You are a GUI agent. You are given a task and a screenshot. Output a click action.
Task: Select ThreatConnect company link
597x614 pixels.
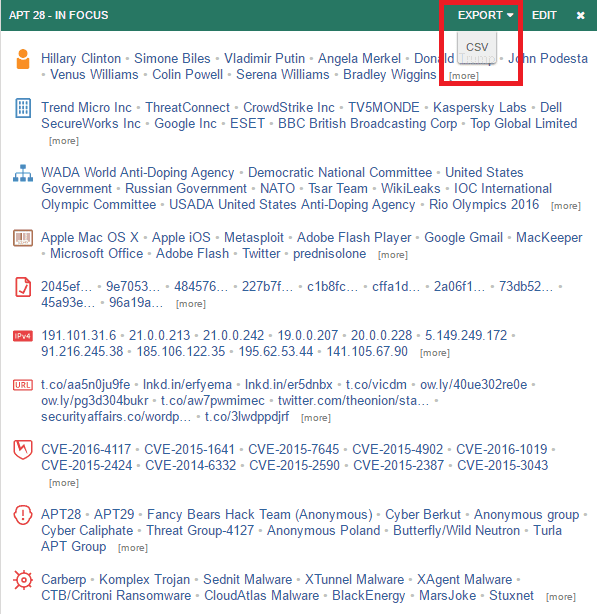click(188, 107)
